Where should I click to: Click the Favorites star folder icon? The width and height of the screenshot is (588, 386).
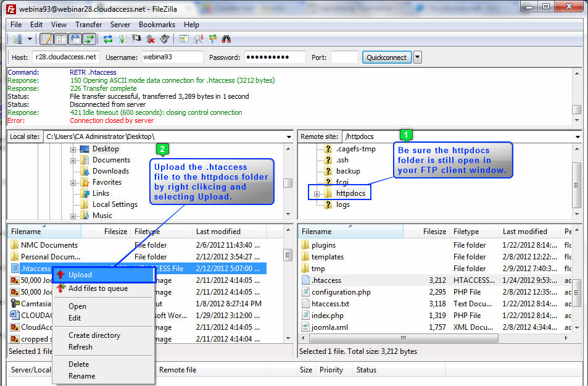click(85, 182)
